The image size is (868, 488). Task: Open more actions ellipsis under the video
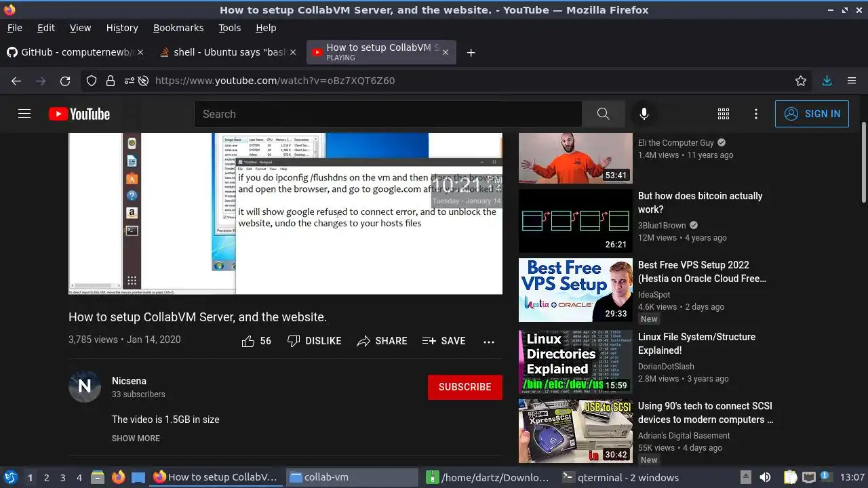[489, 342]
